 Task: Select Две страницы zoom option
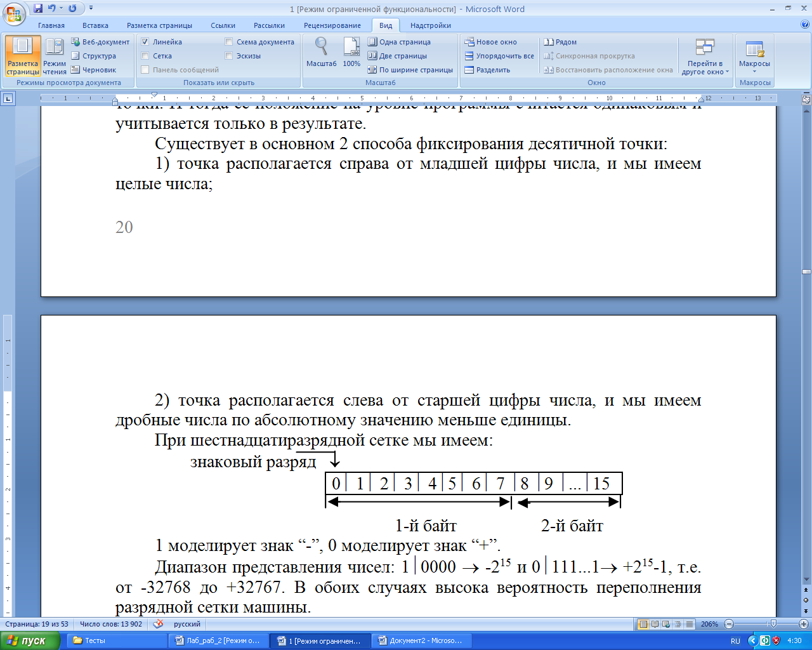click(x=398, y=56)
